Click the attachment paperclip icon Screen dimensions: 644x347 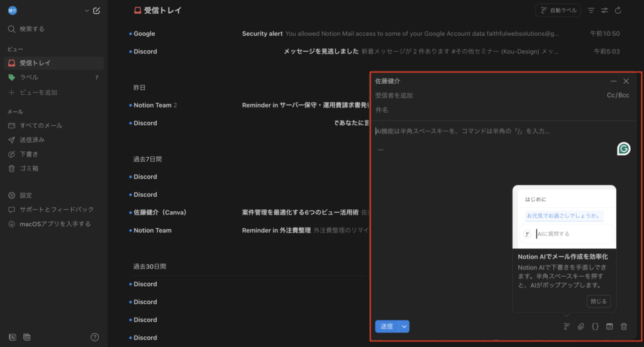[x=581, y=326]
